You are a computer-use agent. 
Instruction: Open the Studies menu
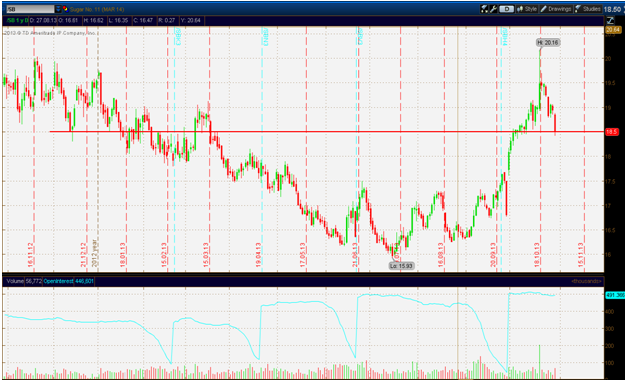click(588, 9)
